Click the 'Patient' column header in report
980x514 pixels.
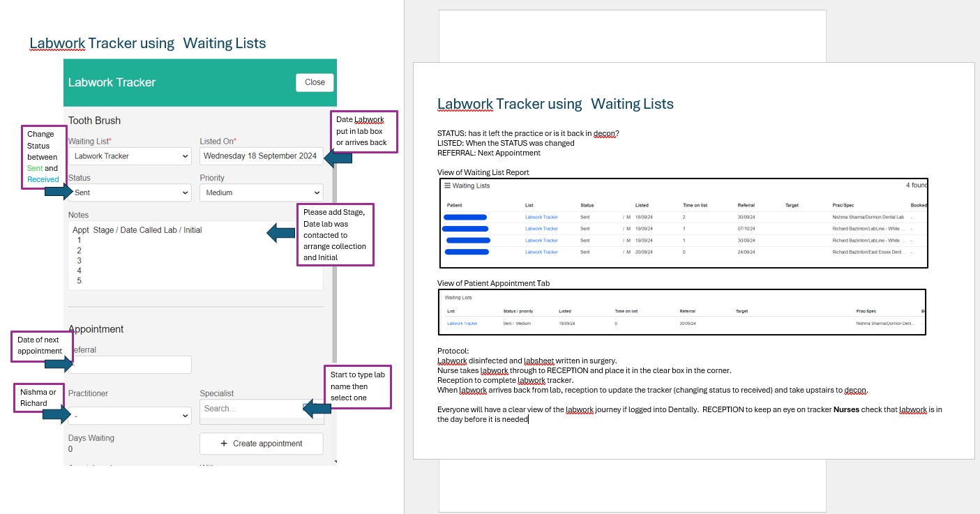tap(454, 205)
